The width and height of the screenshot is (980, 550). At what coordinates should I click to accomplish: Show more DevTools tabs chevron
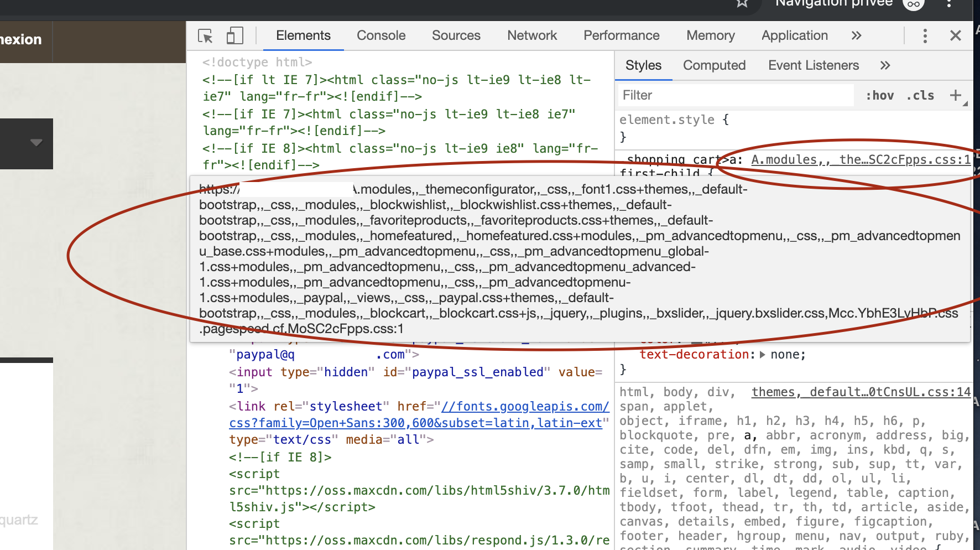(x=856, y=36)
